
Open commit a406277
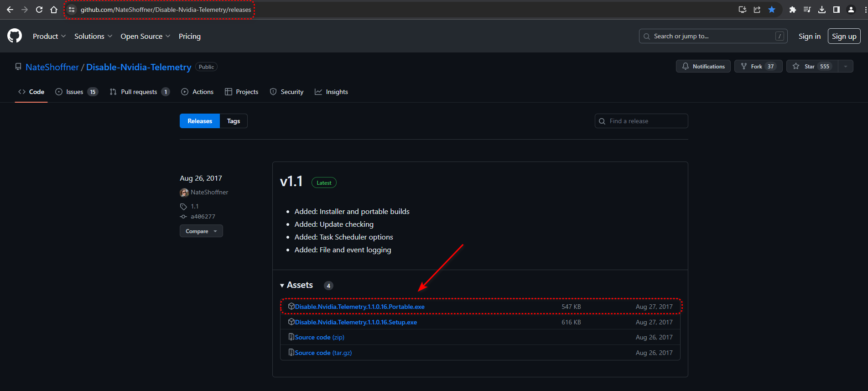203,217
